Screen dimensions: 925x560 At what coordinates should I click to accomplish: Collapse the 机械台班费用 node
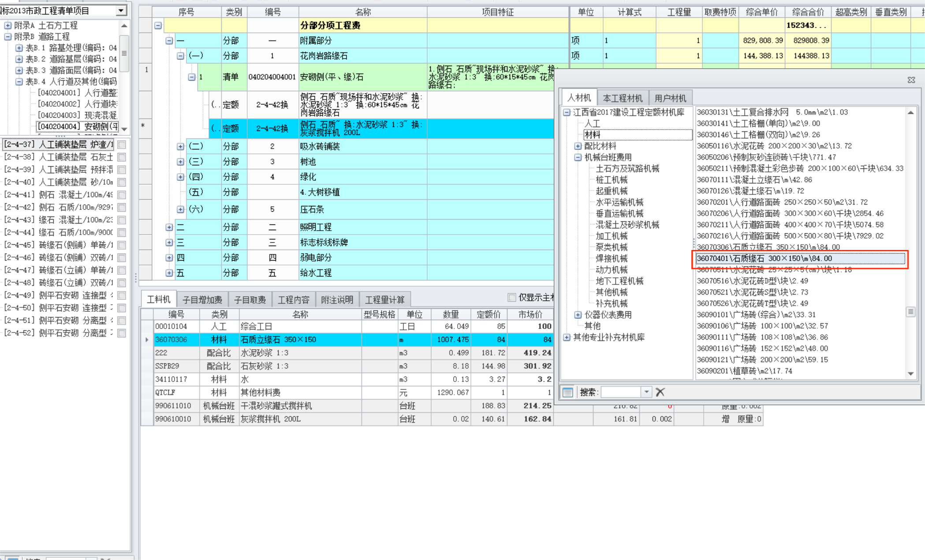[x=578, y=157]
